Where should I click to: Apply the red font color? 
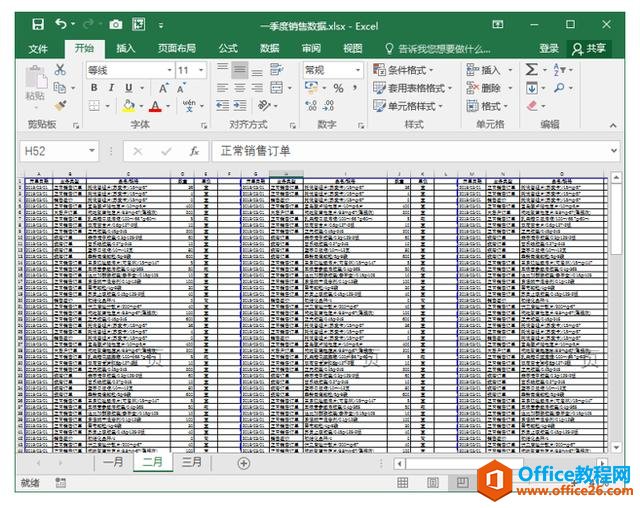(x=156, y=106)
